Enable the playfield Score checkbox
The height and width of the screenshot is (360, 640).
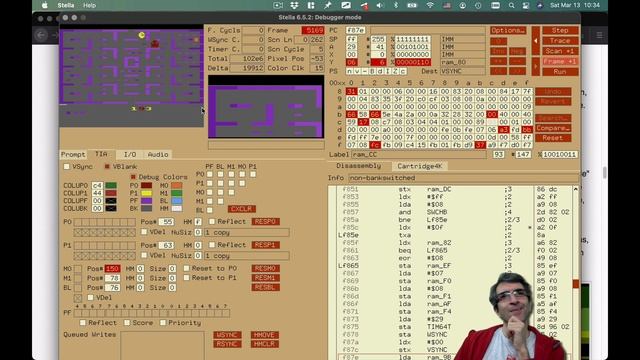[127, 322]
